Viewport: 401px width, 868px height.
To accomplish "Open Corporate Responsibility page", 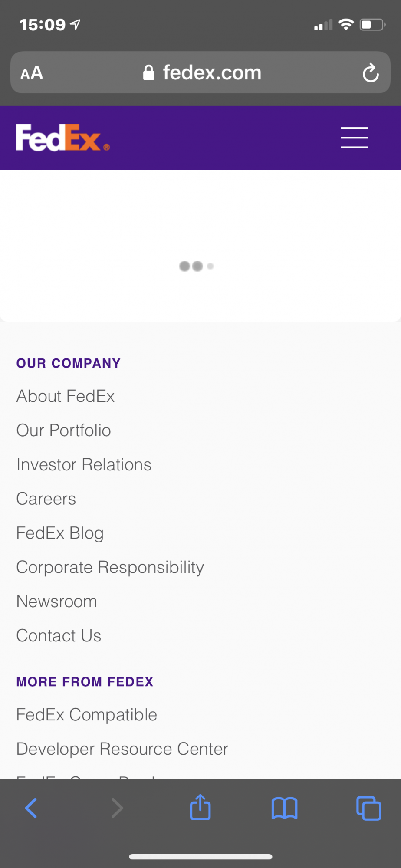I will [x=110, y=567].
